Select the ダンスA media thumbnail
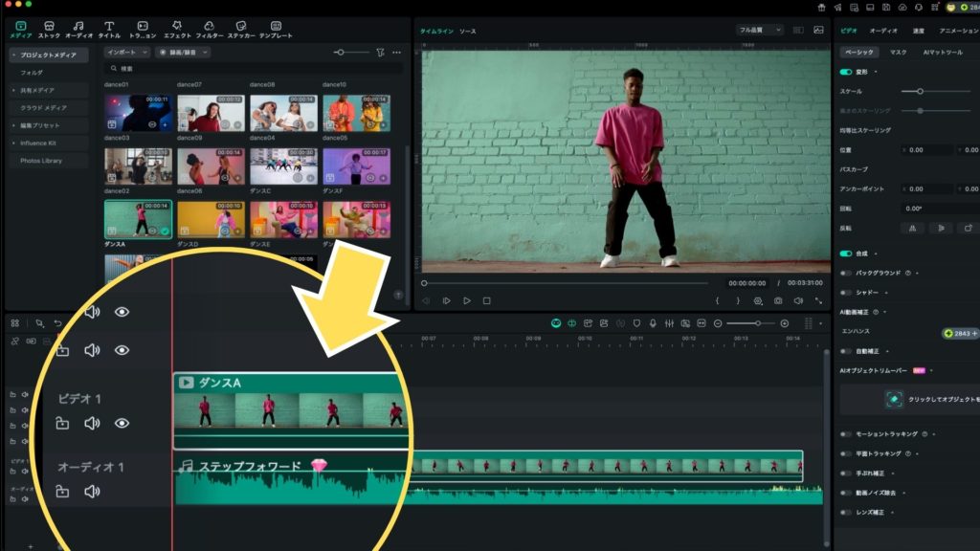The height and width of the screenshot is (551, 980). click(138, 219)
